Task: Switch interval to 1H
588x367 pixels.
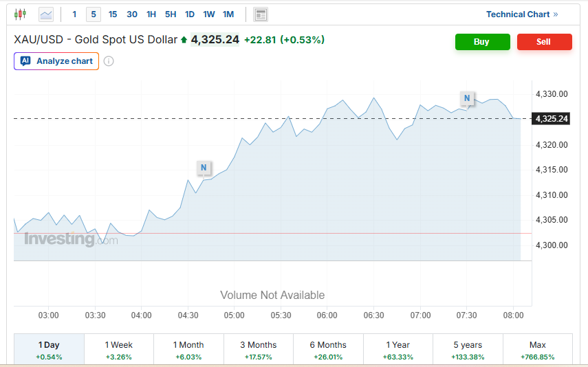Action: pyautogui.click(x=151, y=14)
